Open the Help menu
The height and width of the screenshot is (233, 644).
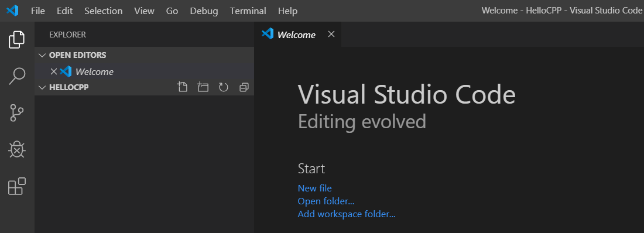[287, 11]
